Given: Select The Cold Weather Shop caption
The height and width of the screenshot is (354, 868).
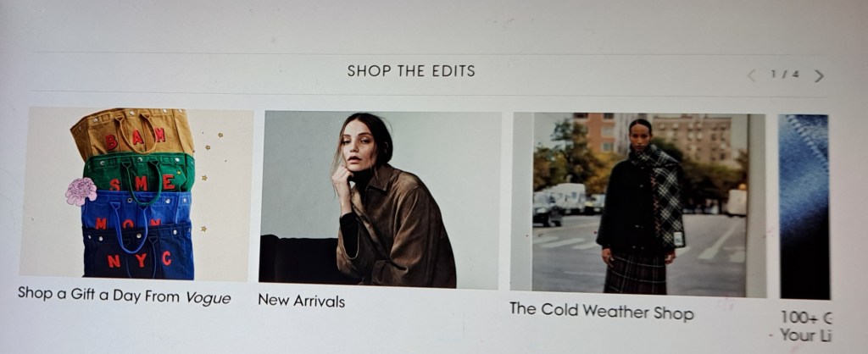Looking at the screenshot, I should pyautogui.click(x=601, y=312).
